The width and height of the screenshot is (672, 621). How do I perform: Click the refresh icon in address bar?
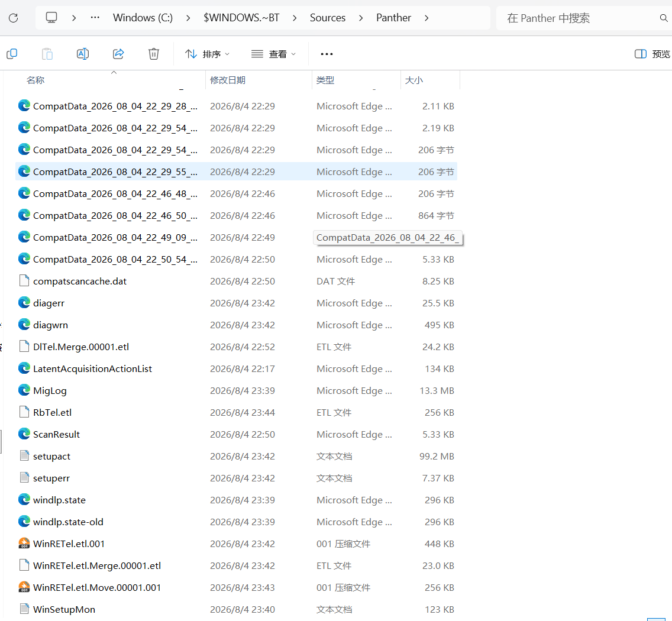(x=13, y=18)
